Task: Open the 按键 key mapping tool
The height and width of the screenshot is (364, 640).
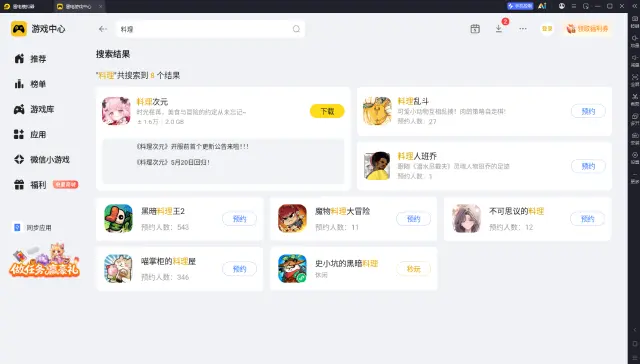Action: 635,21
